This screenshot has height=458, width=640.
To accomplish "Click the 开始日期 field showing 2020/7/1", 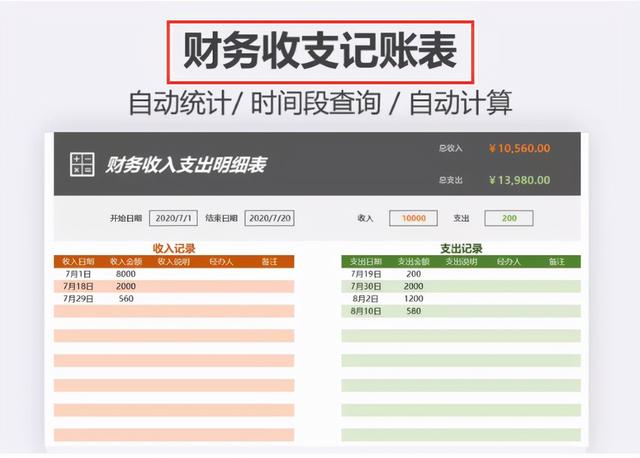I will click(173, 218).
